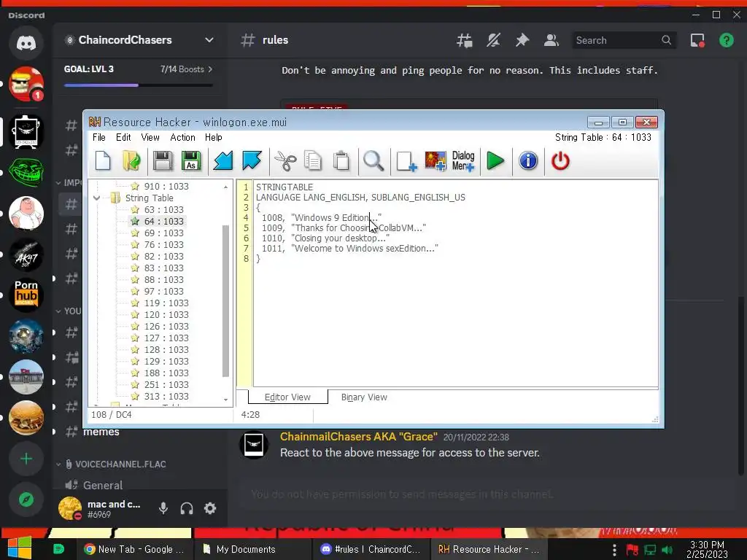747x560 pixels.
Task: Paste with the clipboard icon
Action: coord(341,161)
